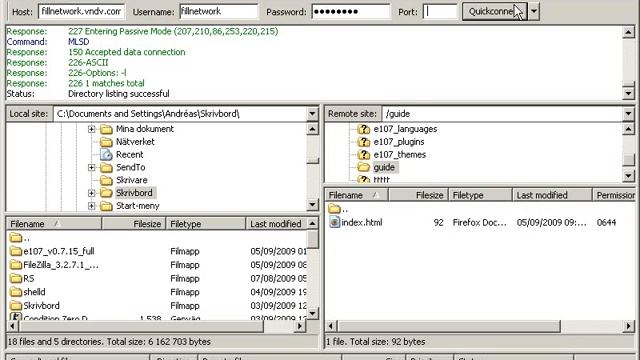The height and width of the screenshot is (360, 640).
Task: Click remote tree scroll up arrow
Action: pyautogui.click(x=629, y=129)
